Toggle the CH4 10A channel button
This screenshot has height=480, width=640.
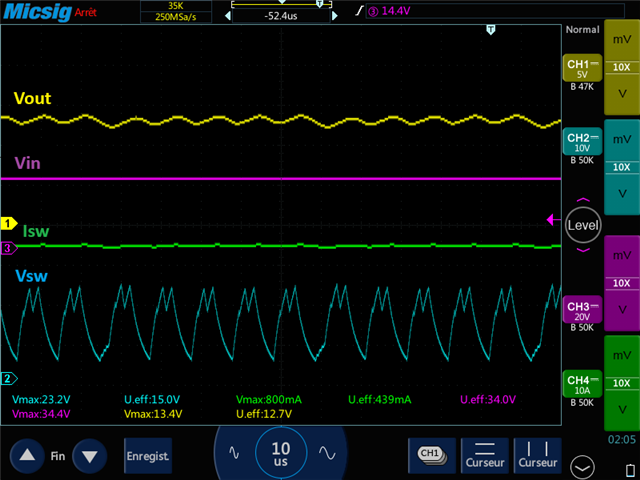pos(582,384)
